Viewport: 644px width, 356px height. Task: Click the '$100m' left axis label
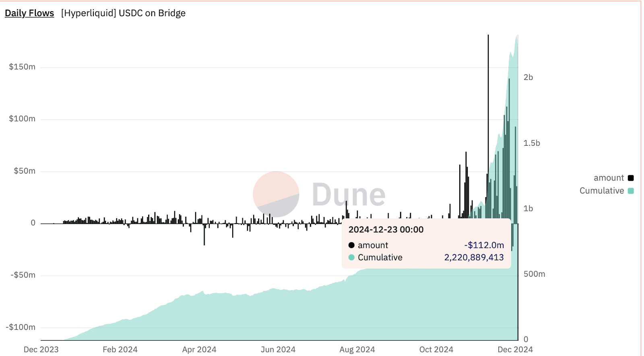22,119
